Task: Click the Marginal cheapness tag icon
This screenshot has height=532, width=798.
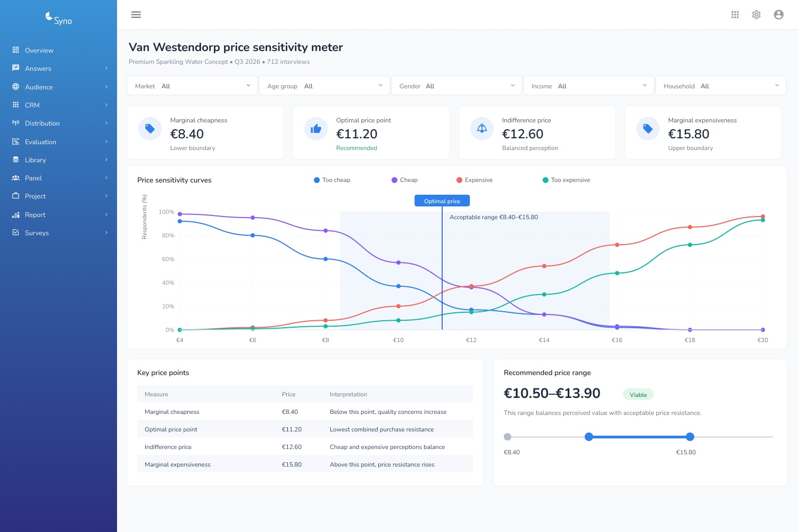Action: pos(150,129)
